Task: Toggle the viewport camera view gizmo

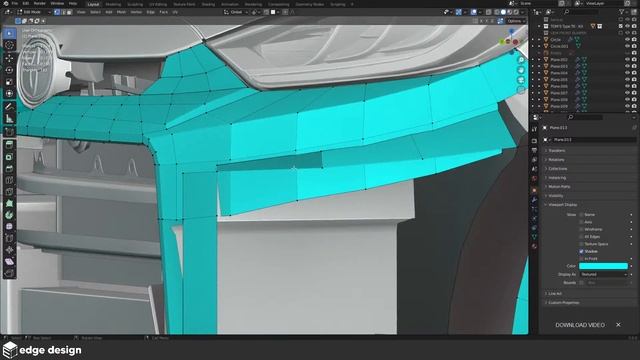Action: 521,80
